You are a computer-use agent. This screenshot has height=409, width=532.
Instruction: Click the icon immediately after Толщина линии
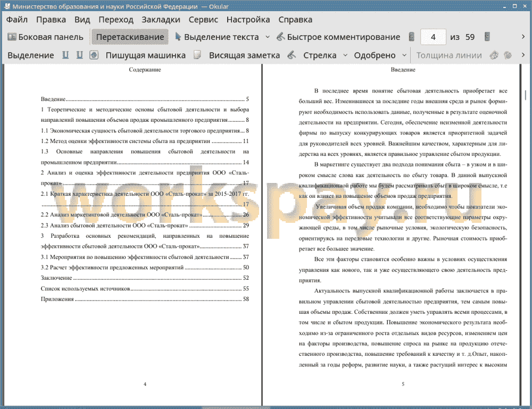494,55
